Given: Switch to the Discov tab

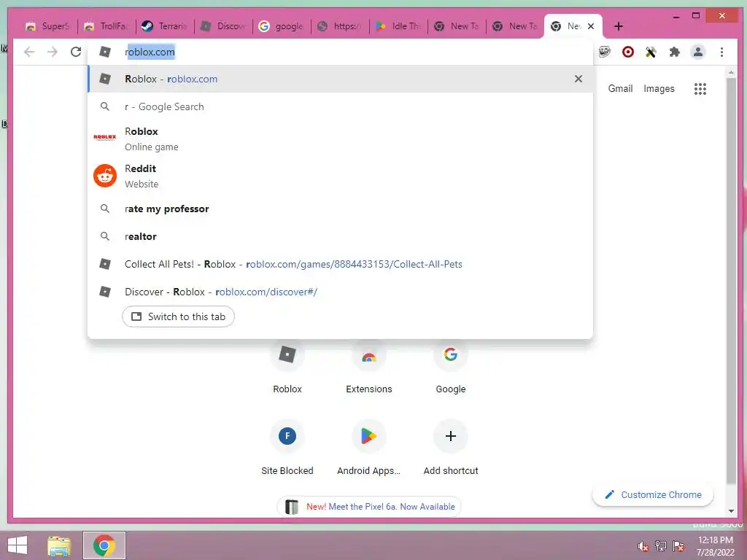Looking at the screenshot, I should tap(223, 26).
